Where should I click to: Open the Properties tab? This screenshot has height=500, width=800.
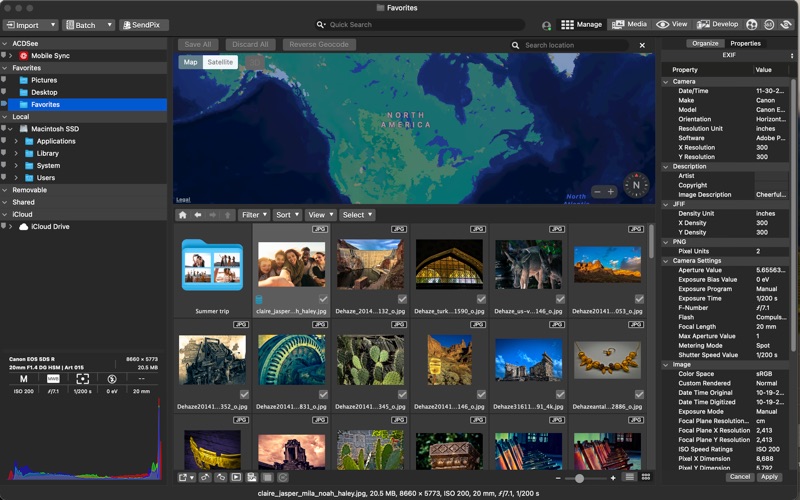[745, 43]
